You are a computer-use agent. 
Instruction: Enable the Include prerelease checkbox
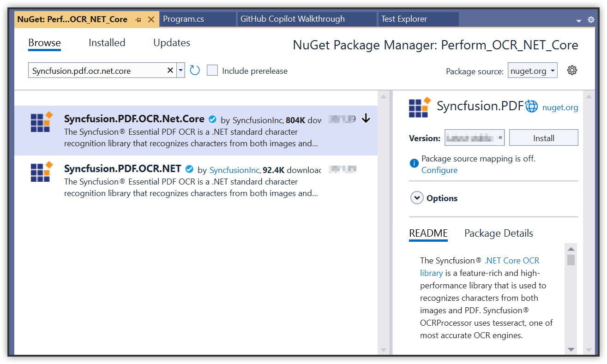(x=212, y=70)
